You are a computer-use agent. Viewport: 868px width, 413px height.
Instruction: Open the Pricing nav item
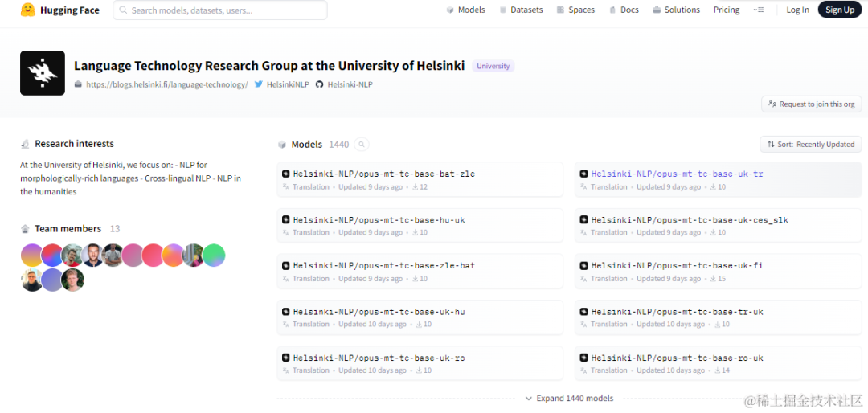[727, 10]
